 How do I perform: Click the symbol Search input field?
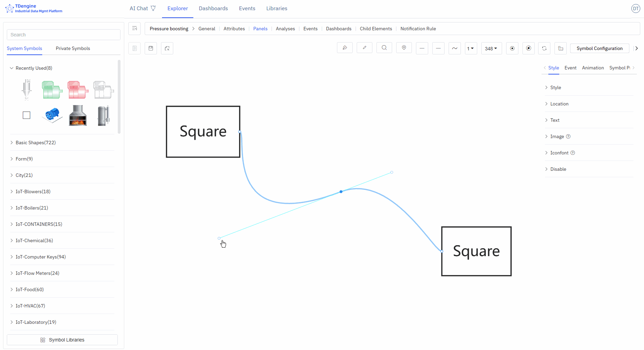pos(64,35)
